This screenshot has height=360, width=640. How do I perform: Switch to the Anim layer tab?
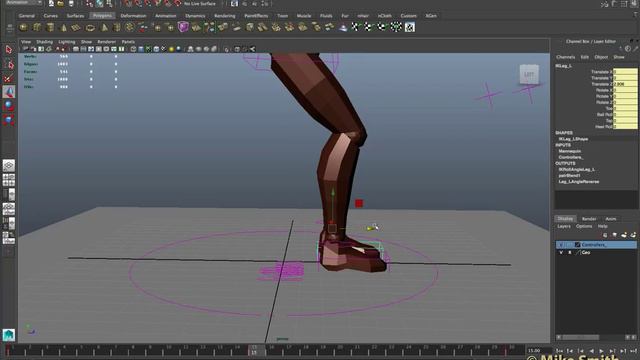pos(611,219)
